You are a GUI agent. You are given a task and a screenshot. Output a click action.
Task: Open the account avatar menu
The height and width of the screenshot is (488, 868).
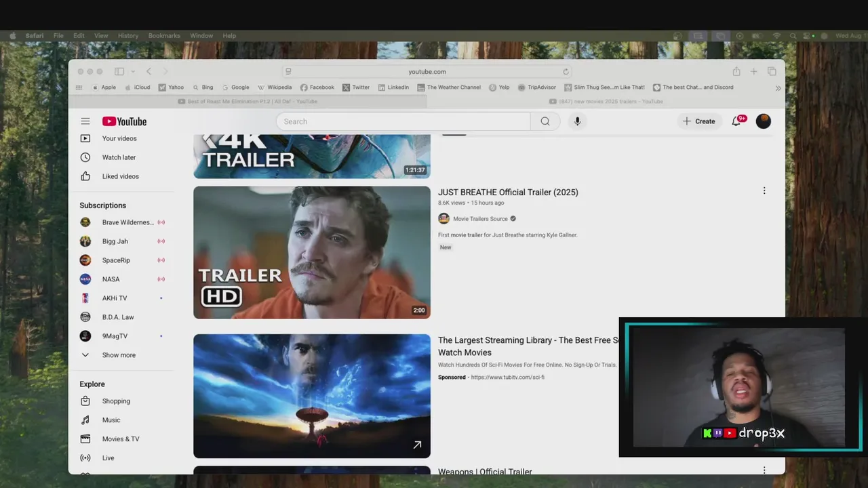[764, 121]
